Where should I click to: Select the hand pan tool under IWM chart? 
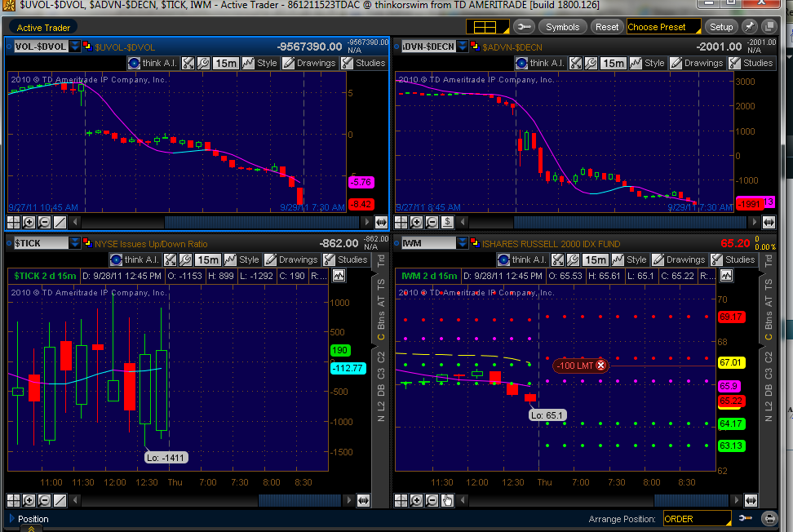(447, 501)
